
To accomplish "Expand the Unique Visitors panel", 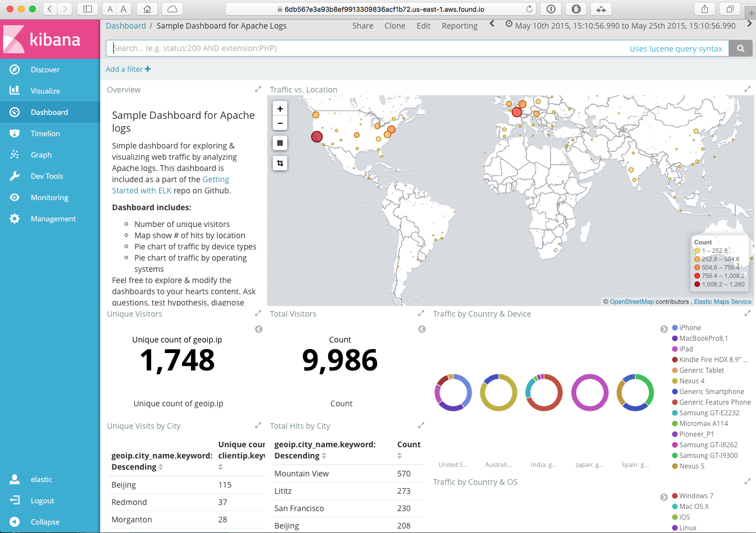I will (258, 313).
